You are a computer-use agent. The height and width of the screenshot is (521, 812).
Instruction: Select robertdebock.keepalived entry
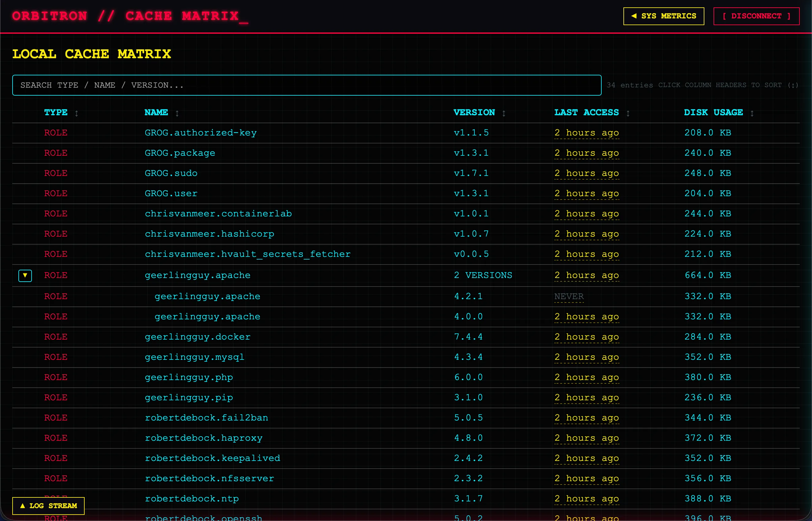tap(212, 458)
